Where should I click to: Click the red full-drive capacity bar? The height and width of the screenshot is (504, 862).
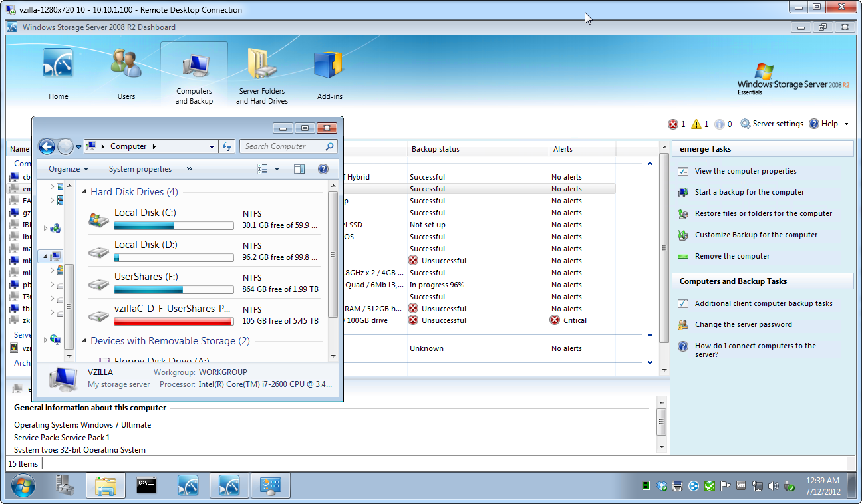point(174,322)
